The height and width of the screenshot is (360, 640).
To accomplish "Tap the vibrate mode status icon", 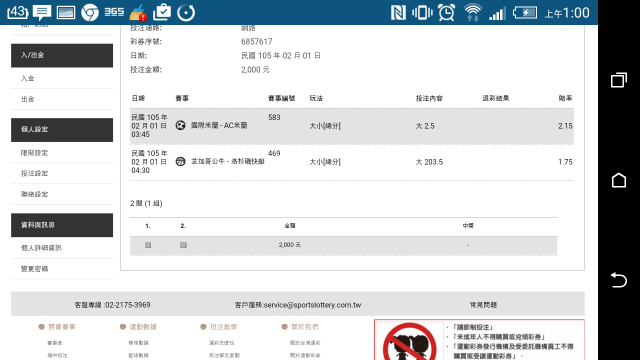I will coord(422,13).
